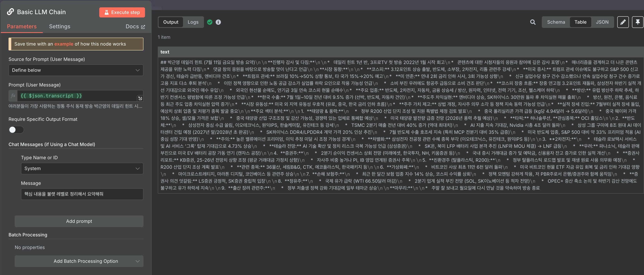Click the Execute step button
This screenshot has width=644, height=275.
122,12
